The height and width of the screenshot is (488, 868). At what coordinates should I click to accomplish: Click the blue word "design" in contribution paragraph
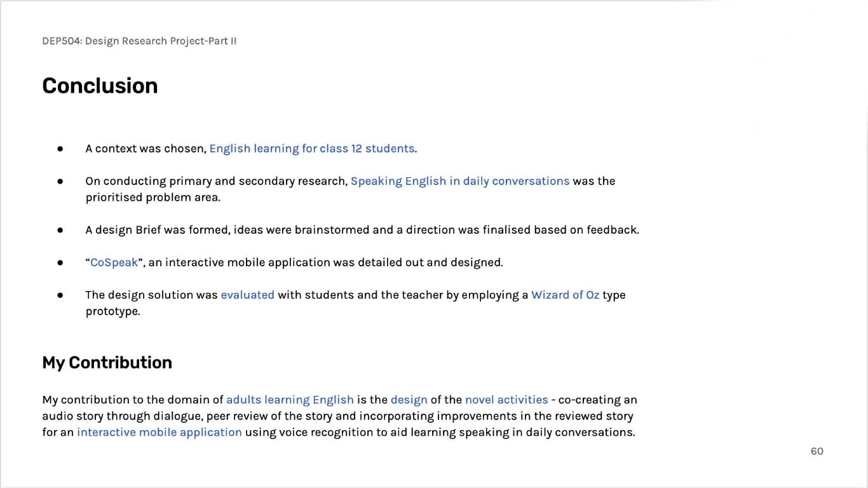pyautogui.click(x=409, y=400)
